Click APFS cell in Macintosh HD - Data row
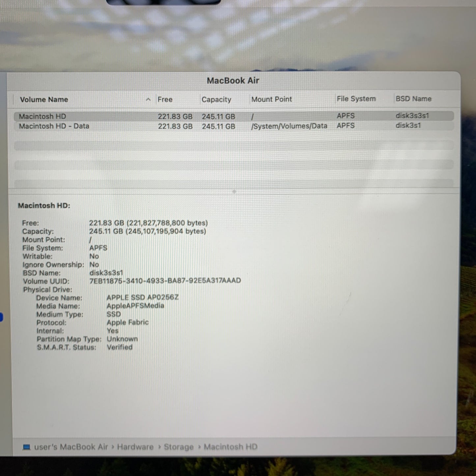This screenshot has width=476, height=476. coord(346,126)
